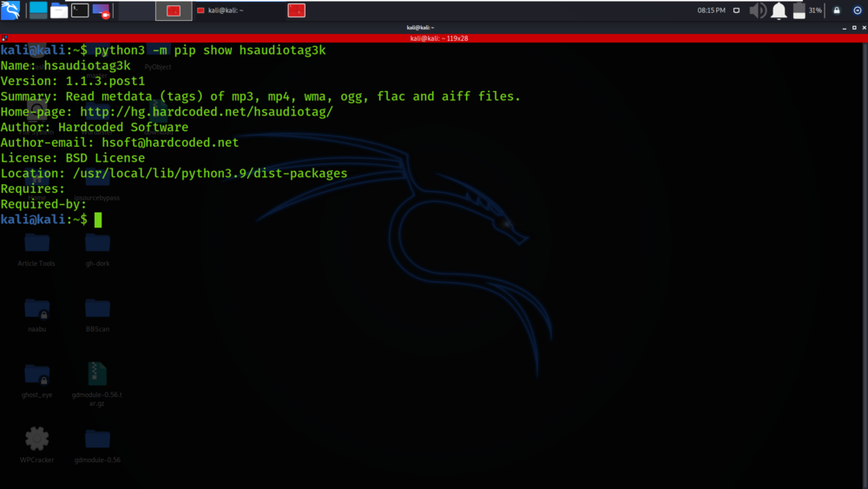Viewport: 868px width, 489px height.
Task: Open the file manager panel launcher
Action: 59,10
